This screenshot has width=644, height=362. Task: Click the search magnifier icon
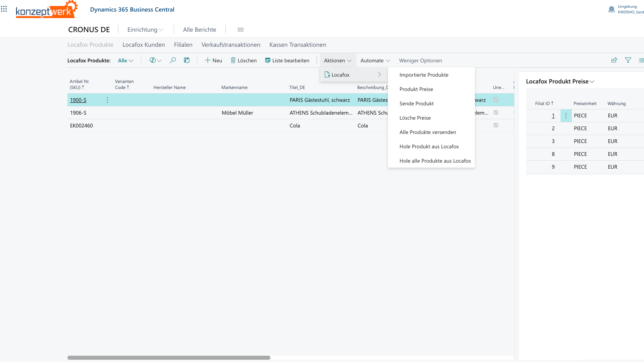pyautogui.click(x=173, y=60)
